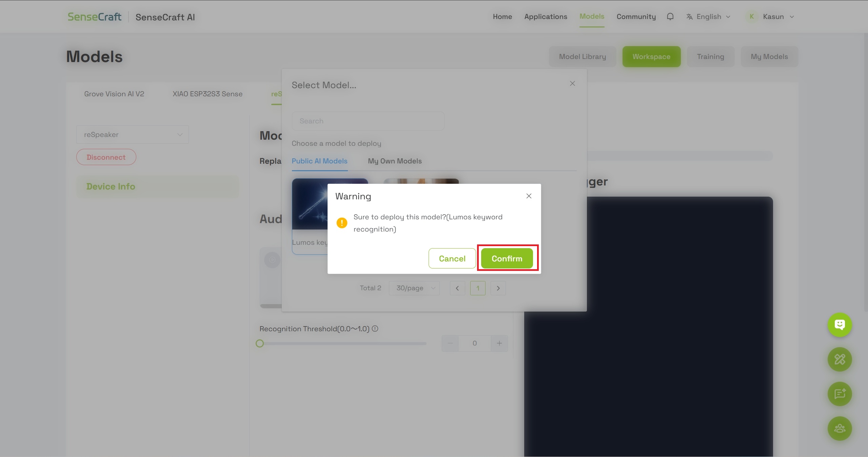
Task: Open Applications in top navigation
Action: [x=546, y=17]
